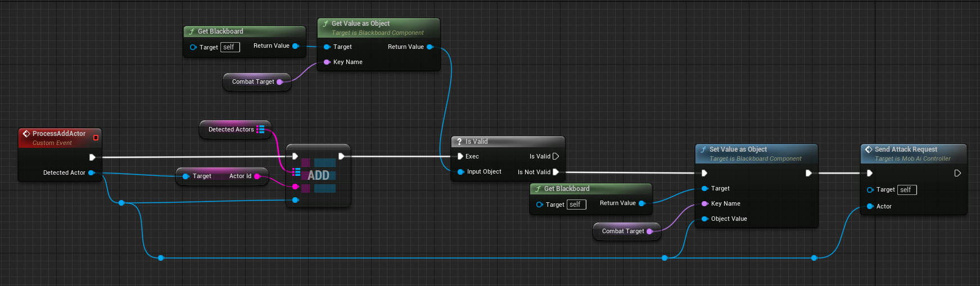Image resolution: width=980 pixels, height=286 pixels.
Task: Click lower Get Blackboard Return Value pin
Action: [x=642, y=203]
